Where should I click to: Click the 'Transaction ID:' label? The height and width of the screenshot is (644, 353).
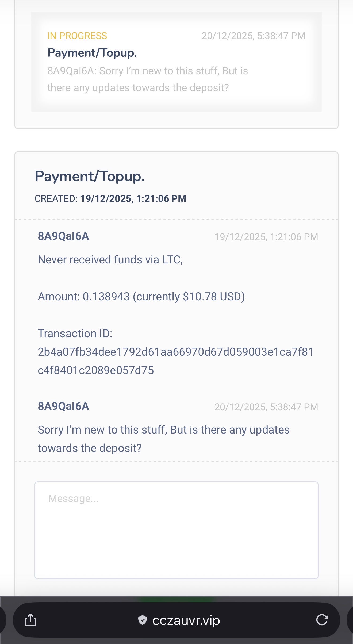point(75,333)
